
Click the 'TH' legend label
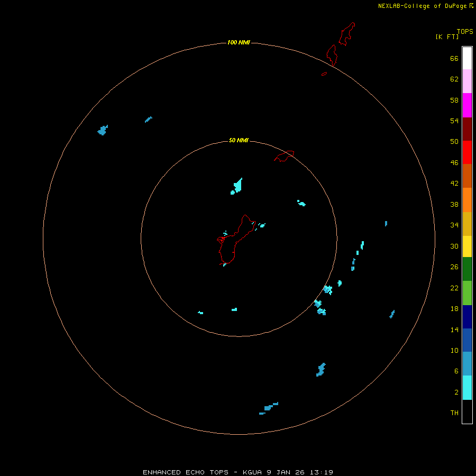454,413
